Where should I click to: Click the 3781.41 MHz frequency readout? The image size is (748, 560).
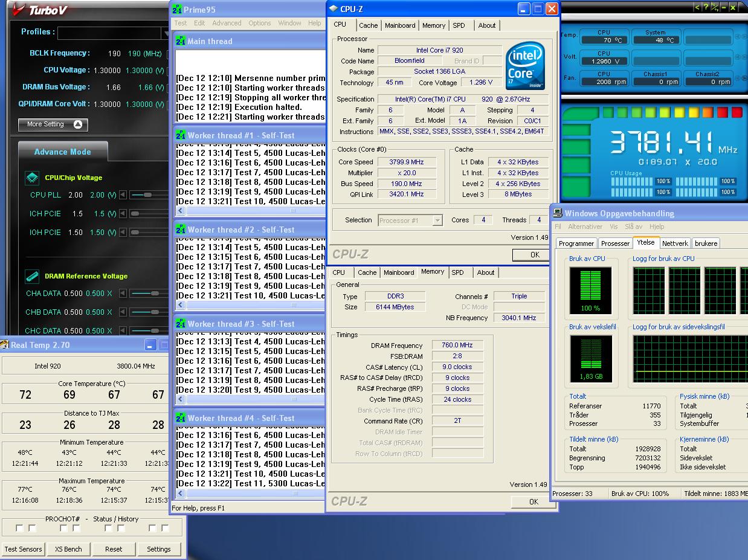click(x=674, y=143)
